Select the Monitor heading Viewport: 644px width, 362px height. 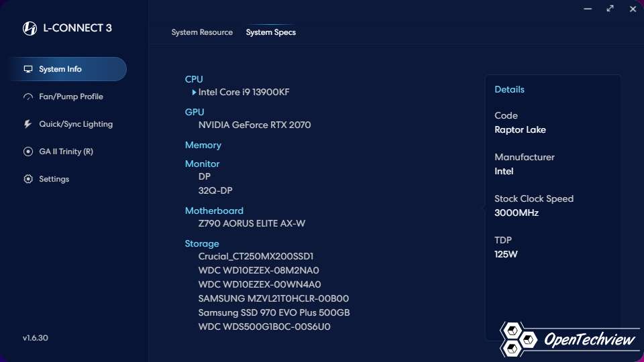(x=202, y=164)
